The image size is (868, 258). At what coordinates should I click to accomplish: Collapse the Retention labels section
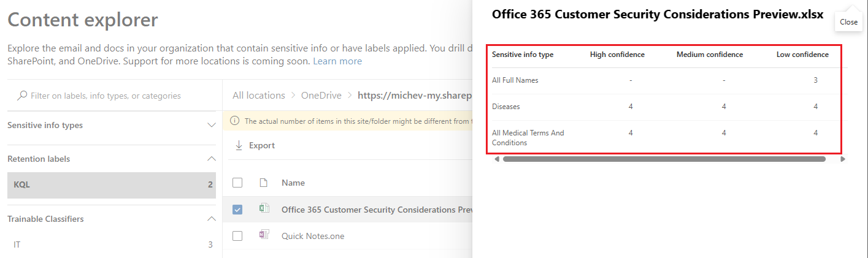click(x=212, y=159)
